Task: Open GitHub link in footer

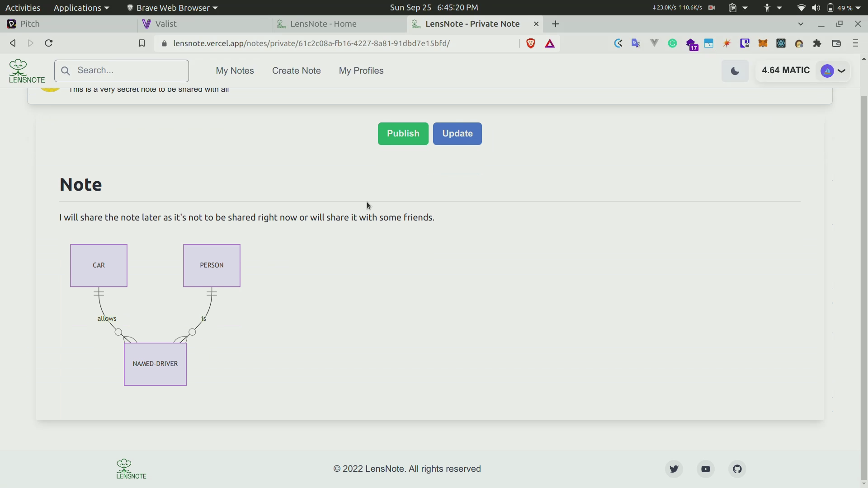Action: 737,469
